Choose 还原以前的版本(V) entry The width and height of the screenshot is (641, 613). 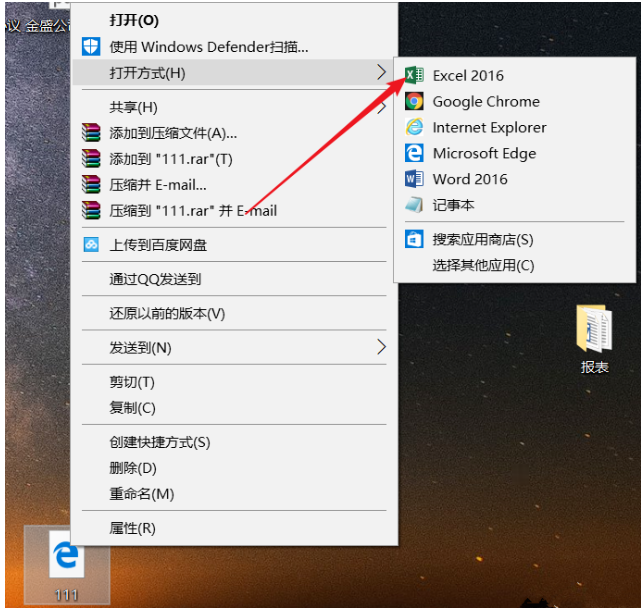(x=234, y=313)
